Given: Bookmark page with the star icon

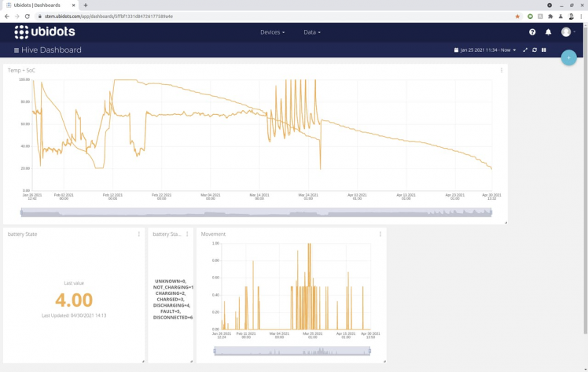Looking at the screenshot, I should 517,16.
